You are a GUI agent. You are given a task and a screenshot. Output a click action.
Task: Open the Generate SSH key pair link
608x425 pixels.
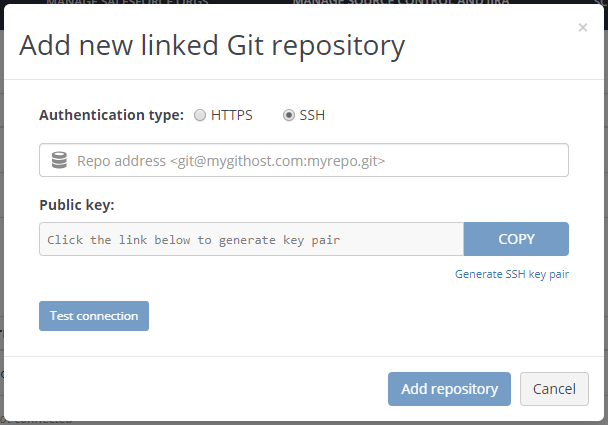511,273
